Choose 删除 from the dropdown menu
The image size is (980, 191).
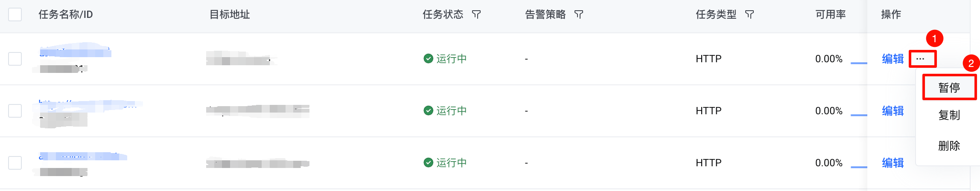tap(949, 146)
